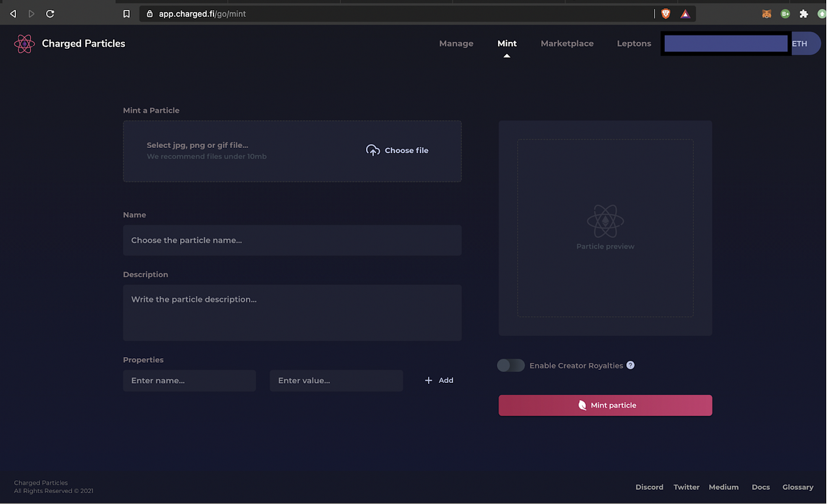Open the Marketplace tab
The height and width of the screenshot is (504, 828).
[567, 43]
